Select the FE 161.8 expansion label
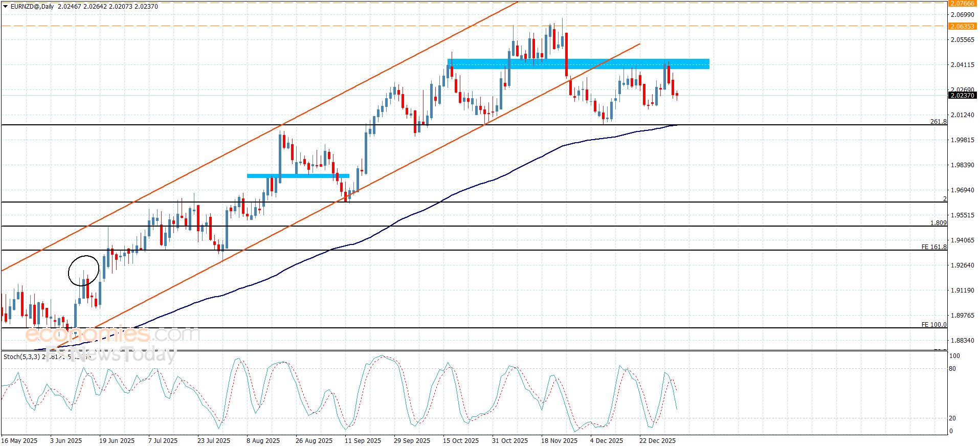This screenshot has width=980, height=447. [934, 247]
